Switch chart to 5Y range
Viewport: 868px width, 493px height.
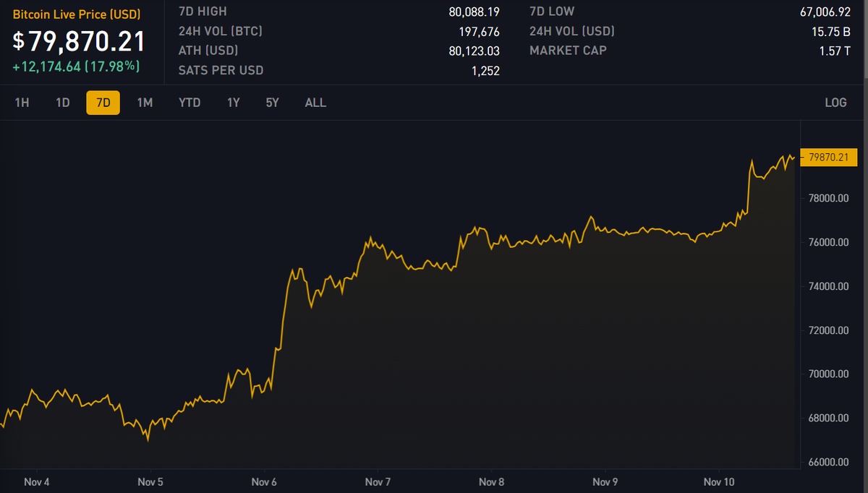tap(272, 103)
